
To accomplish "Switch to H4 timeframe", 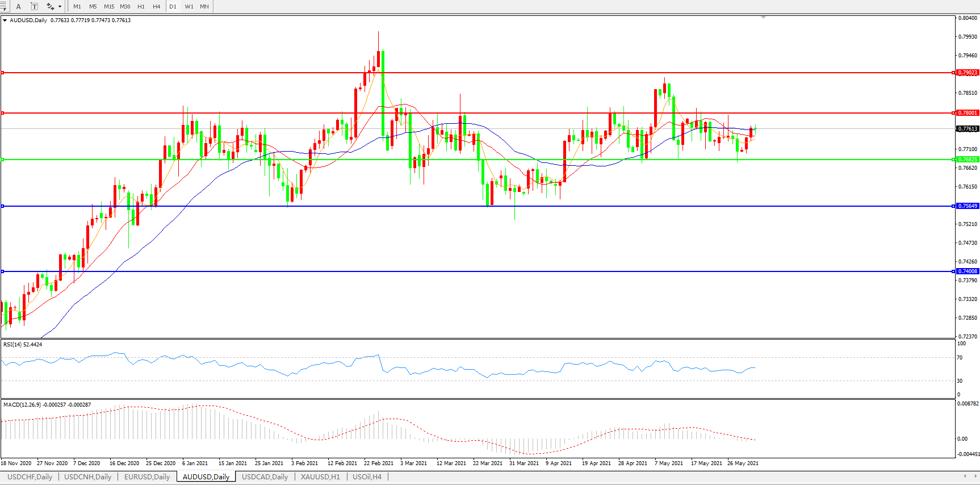I will click(157, 6).
